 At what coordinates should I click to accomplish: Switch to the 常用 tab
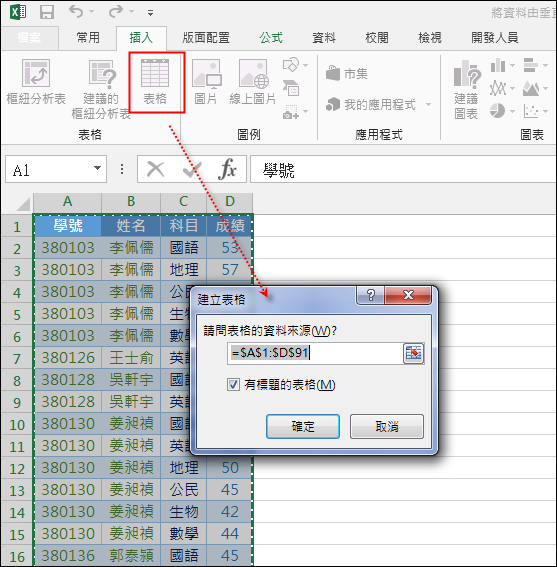88,38
